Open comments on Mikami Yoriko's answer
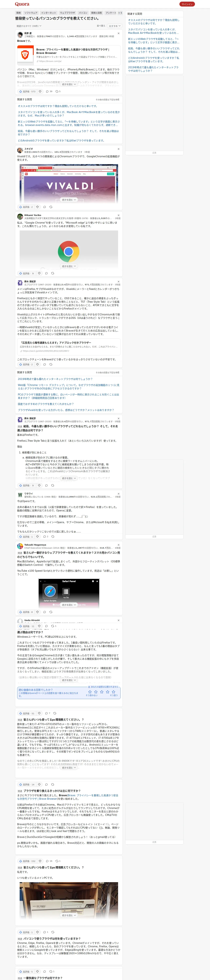210x980 pixels. (x=46, y=273)
